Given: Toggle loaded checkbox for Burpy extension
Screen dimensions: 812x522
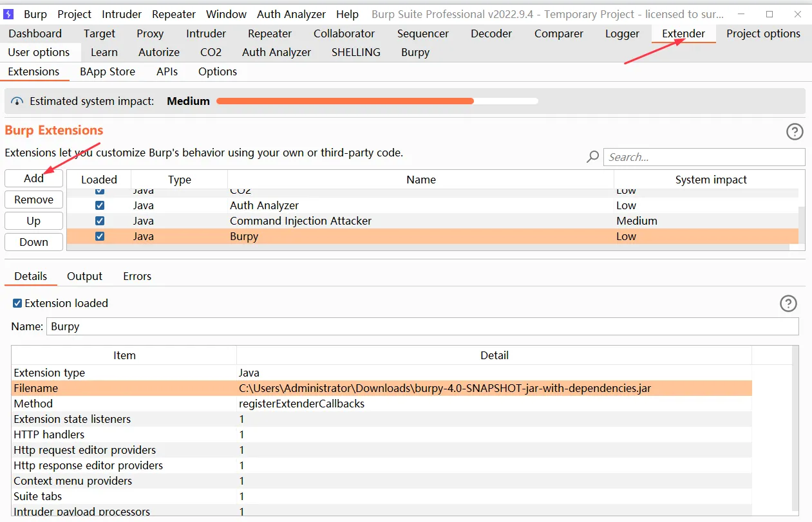Looking at the screenshot, I should click(99, 236).
